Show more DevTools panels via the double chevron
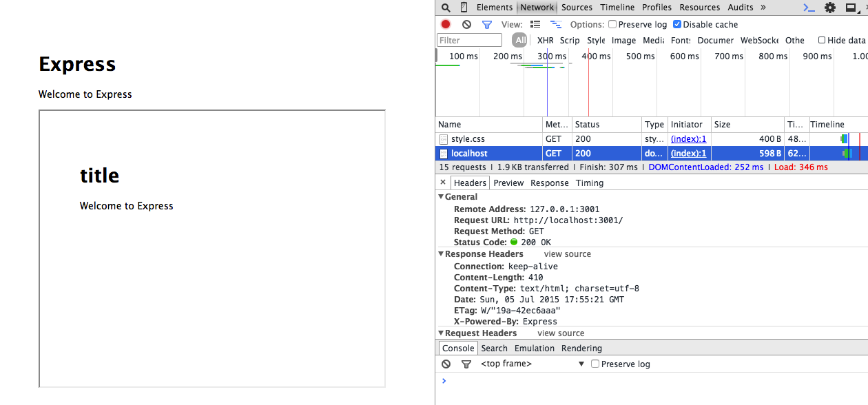This screenshot has height=405, width=868. (763, 8)
